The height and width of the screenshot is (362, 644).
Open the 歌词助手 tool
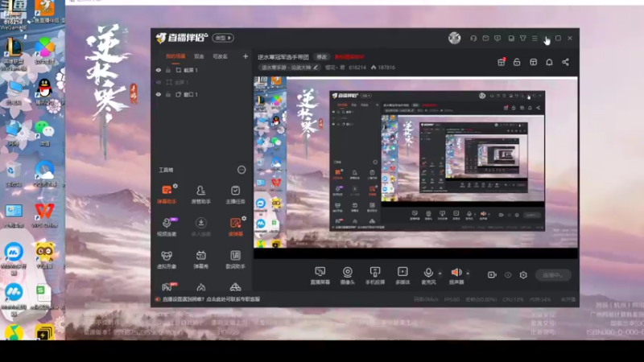pos(235,259)
